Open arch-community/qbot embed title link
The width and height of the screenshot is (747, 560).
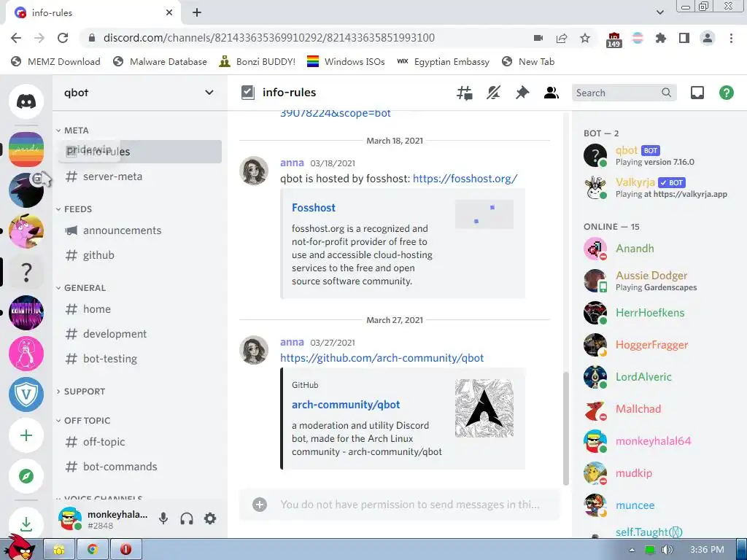[346, 405]
